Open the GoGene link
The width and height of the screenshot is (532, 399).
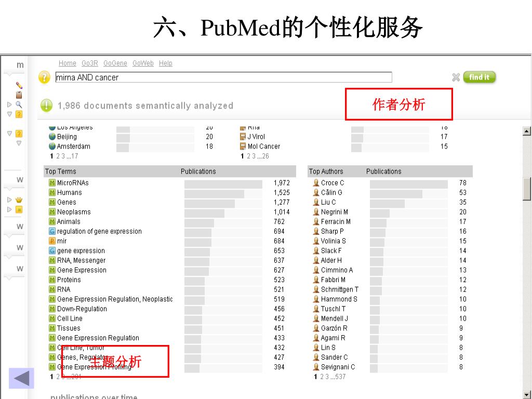pos(115,63)
